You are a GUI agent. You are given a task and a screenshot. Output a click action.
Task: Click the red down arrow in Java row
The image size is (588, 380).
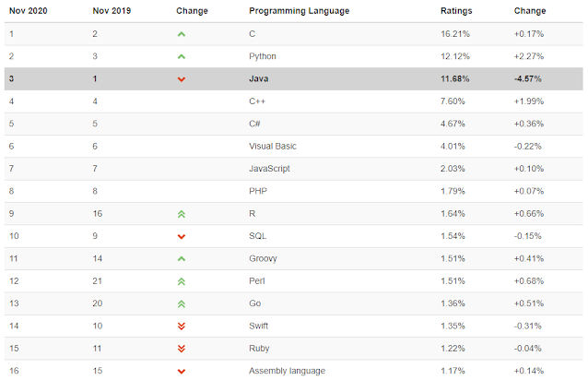[182, 79]
